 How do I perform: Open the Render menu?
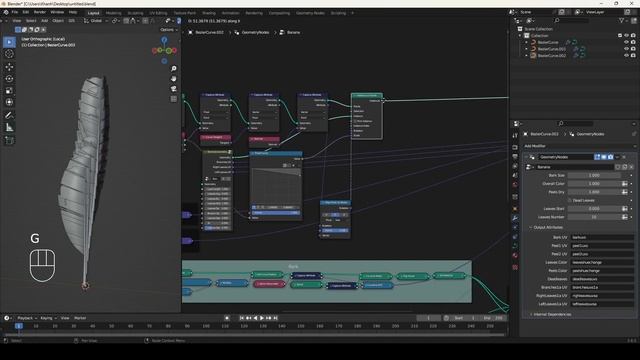tap(40, 12)
